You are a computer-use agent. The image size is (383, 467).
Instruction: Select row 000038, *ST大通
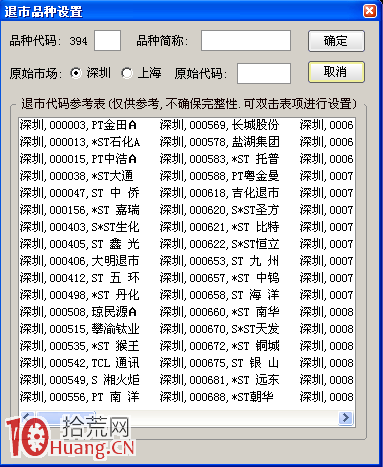77,176
